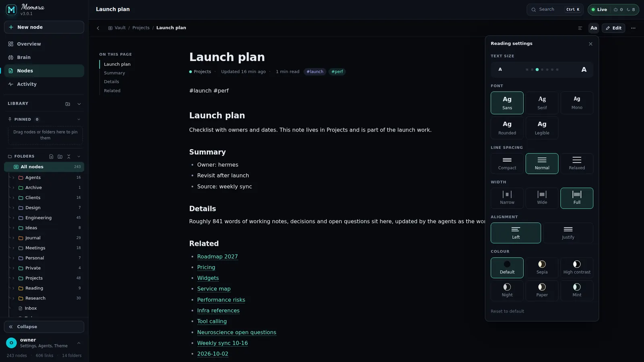Set reading width to Narrow

click(x=507, y=198)
